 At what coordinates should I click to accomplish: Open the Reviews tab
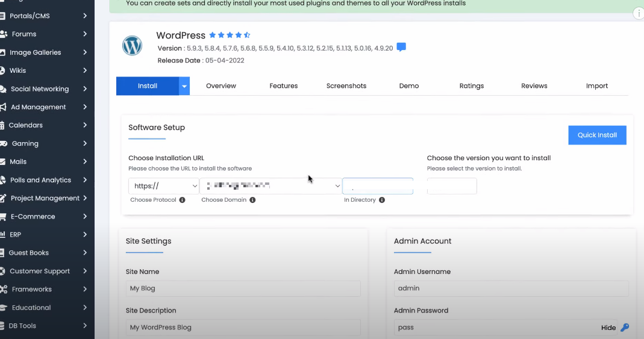pyautogui.click(x=534, y=86)
